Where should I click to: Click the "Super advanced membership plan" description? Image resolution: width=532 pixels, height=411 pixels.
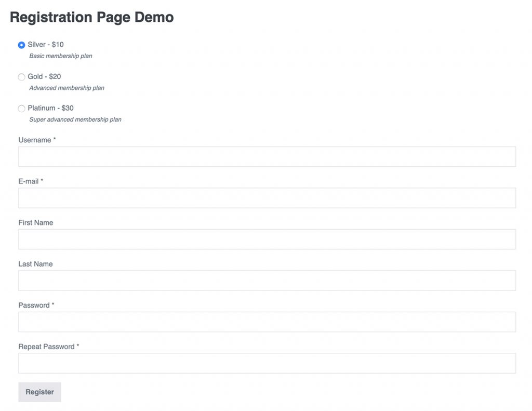tap(75, 120)
